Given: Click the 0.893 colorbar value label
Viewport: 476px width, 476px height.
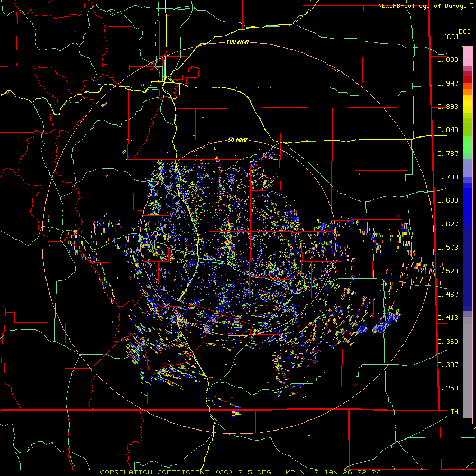Looking at the screenshot, I should (448, 106).
